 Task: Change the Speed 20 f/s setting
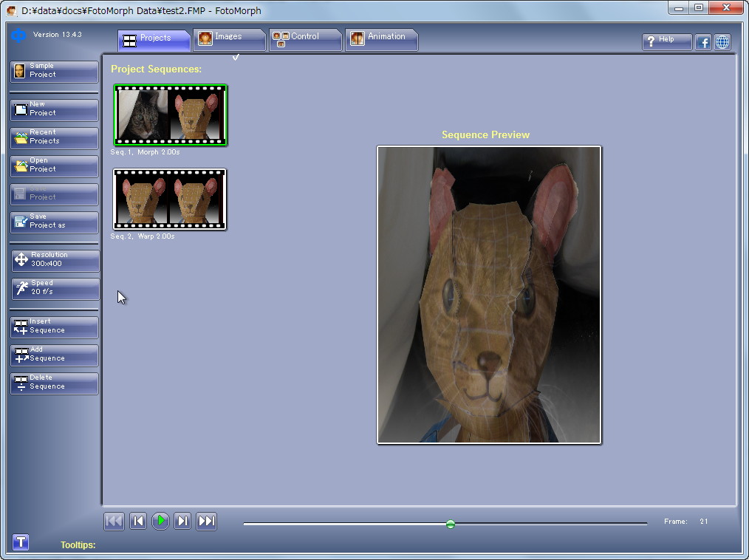pos(54,288)
